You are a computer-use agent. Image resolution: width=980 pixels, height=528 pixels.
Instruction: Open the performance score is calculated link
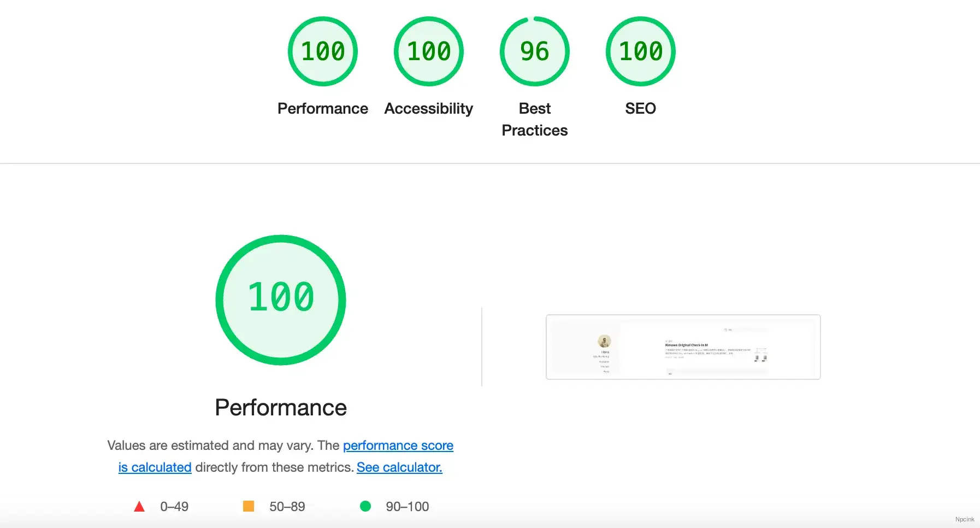(x=398, y=445)
